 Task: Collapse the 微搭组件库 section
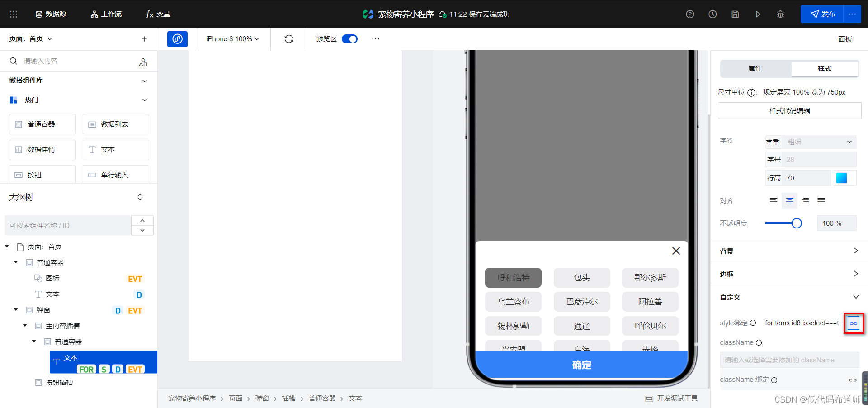(145, 81)
